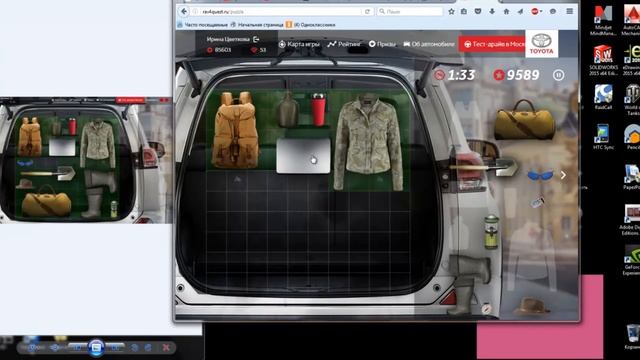Open the Призы menu item
640x360 pixels.
tap(382, 44)
